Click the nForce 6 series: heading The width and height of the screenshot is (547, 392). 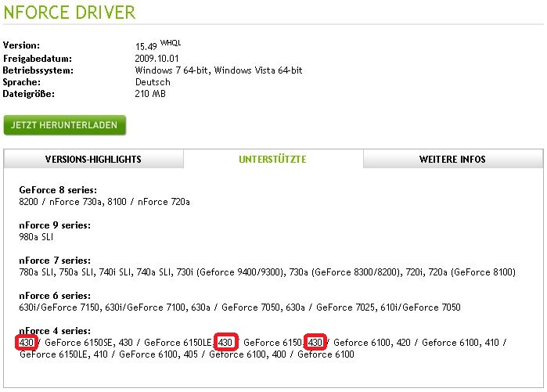tap(55, 296)
